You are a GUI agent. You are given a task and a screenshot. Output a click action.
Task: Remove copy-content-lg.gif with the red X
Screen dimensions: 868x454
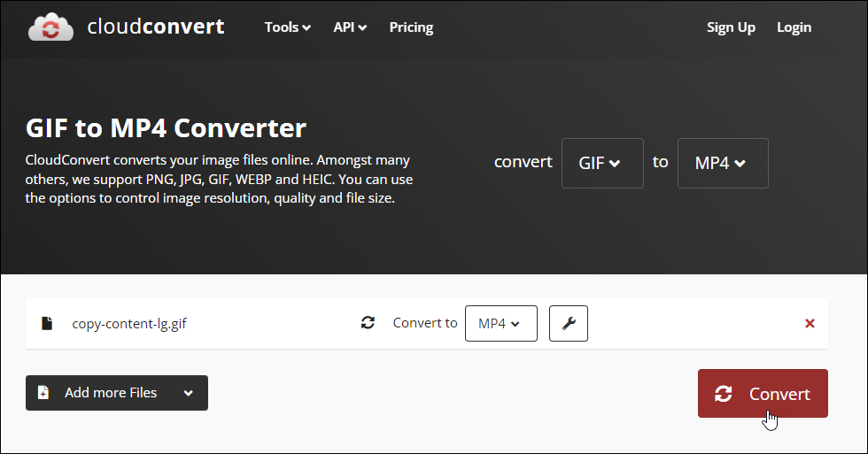(810, 324)
